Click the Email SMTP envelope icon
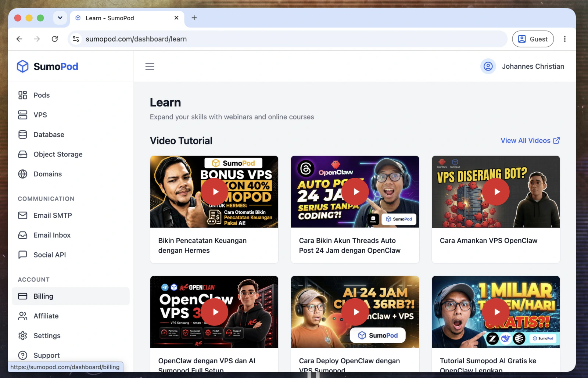Screen dimensions: 588x378 point(23,215)
